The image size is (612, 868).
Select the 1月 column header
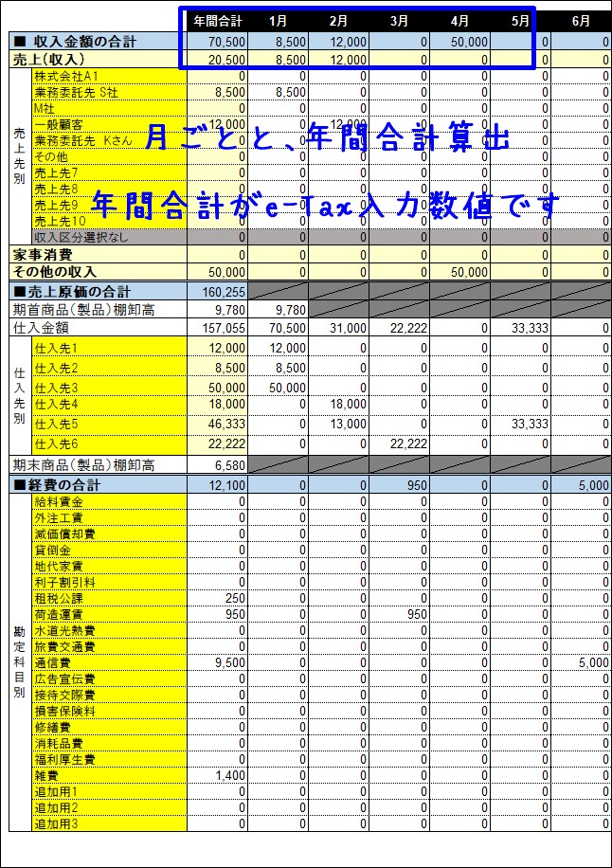point(279,20)
